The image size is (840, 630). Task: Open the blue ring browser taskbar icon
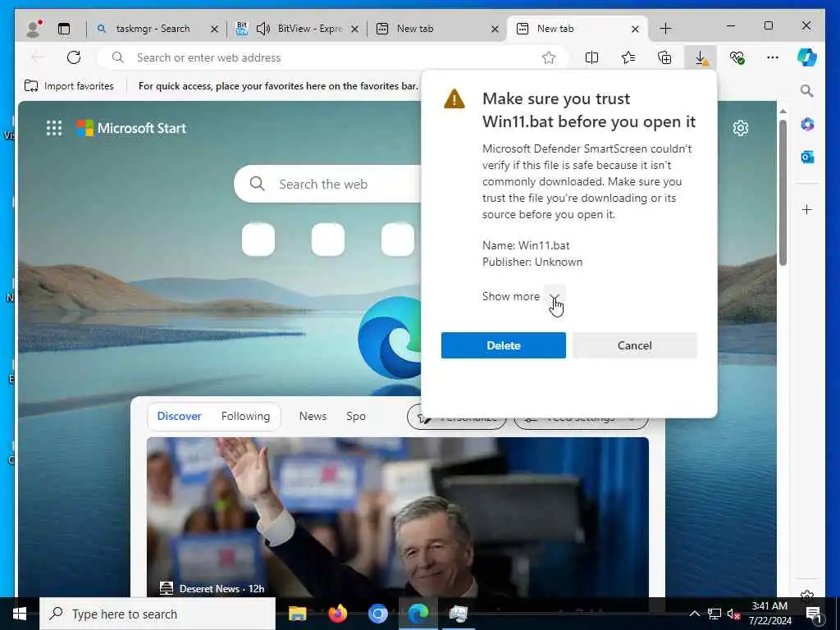coord(377,614)
